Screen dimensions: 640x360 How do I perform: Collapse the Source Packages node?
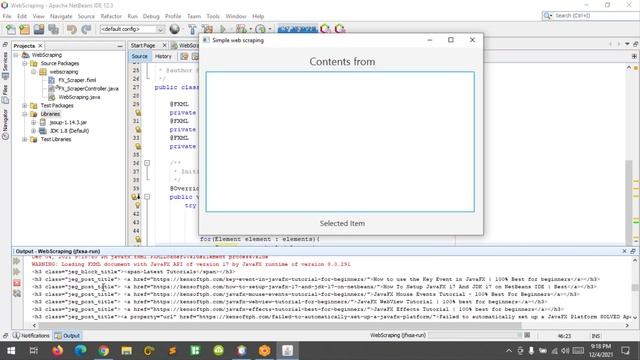tap(25, 63)
